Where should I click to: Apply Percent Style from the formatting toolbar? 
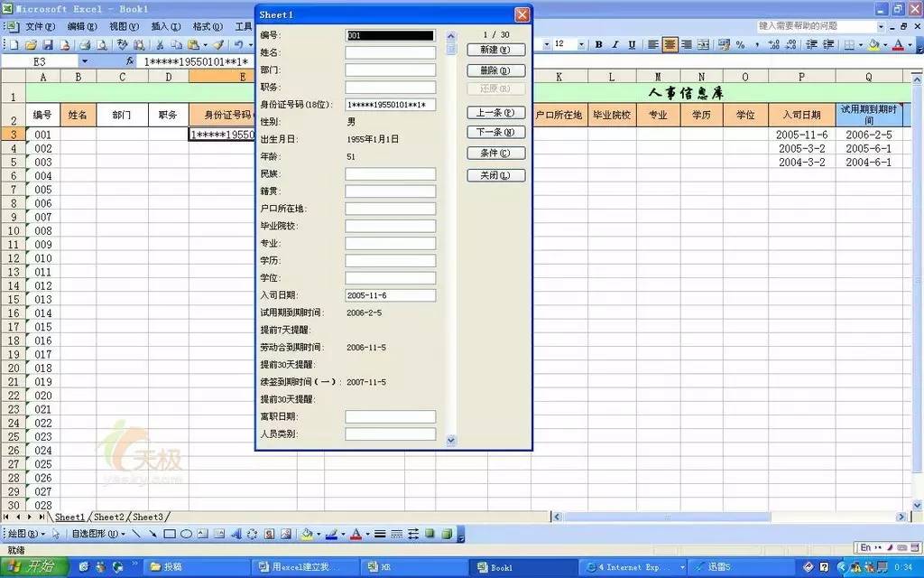(741, 43)
